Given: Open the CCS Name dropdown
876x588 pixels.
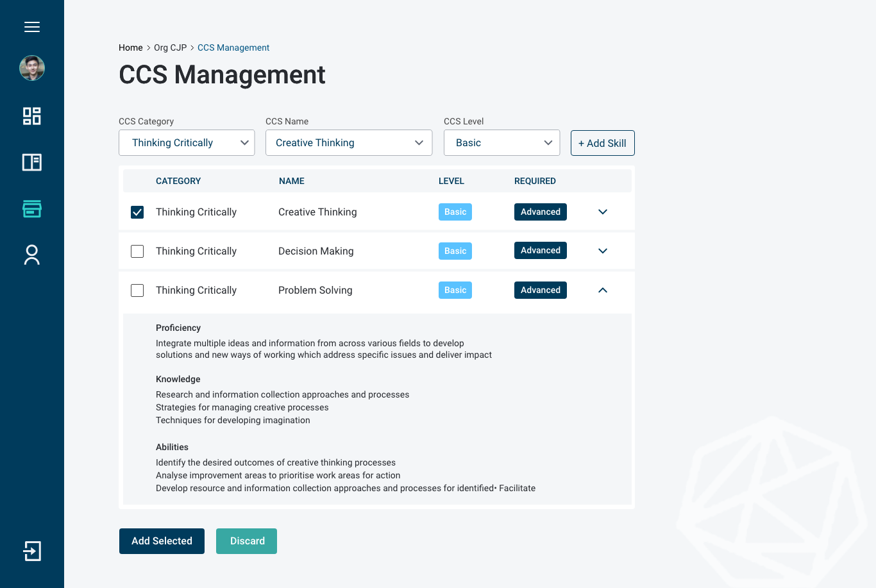Looking at the screenshot, I should tap(349, 143).
